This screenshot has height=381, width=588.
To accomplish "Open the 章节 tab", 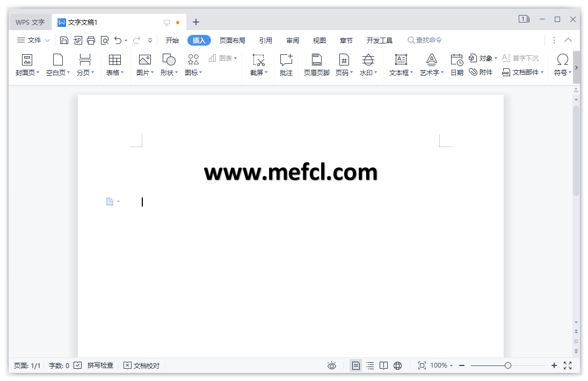I will (x=346, y=40).
